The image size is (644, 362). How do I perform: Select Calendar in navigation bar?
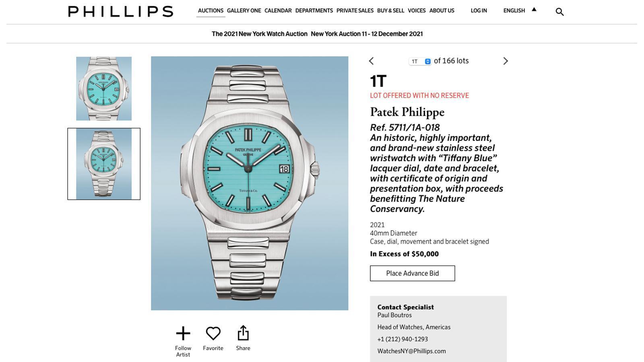pos(278,10)
